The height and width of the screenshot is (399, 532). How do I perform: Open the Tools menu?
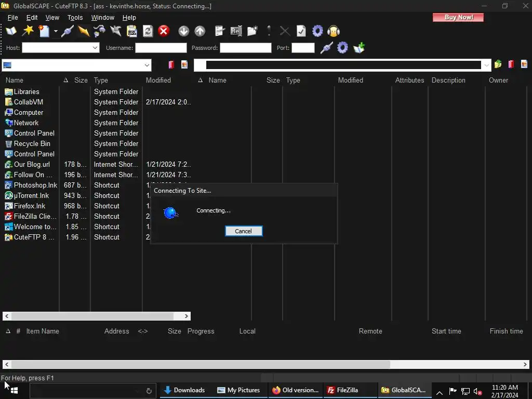pos(75,18)
